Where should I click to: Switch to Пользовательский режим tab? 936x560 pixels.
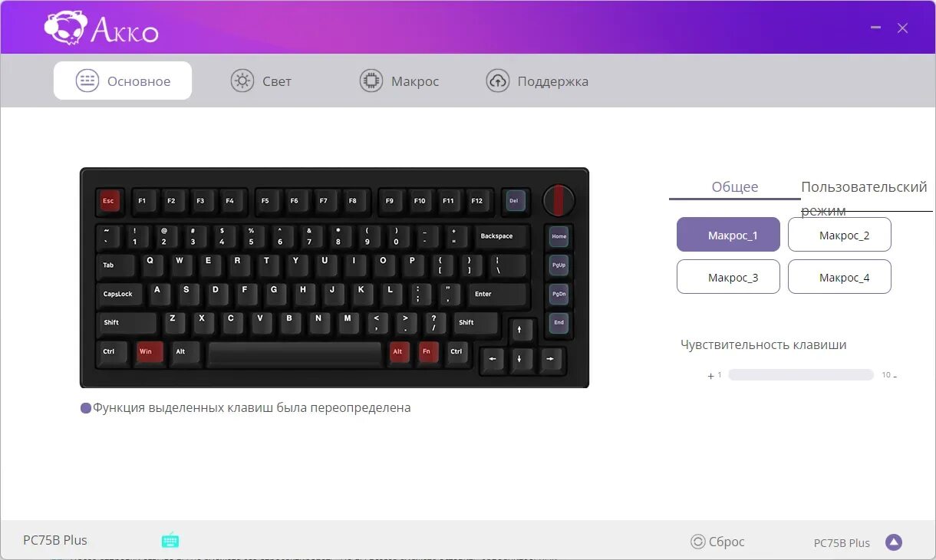click(x=864, y=198)
